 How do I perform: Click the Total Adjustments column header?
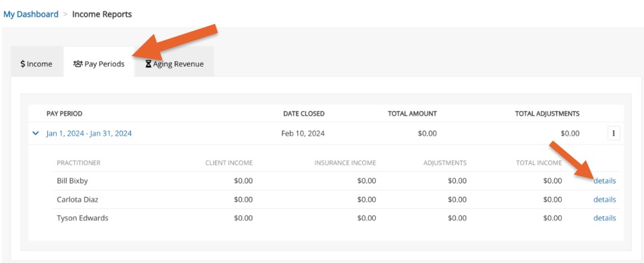548,114
